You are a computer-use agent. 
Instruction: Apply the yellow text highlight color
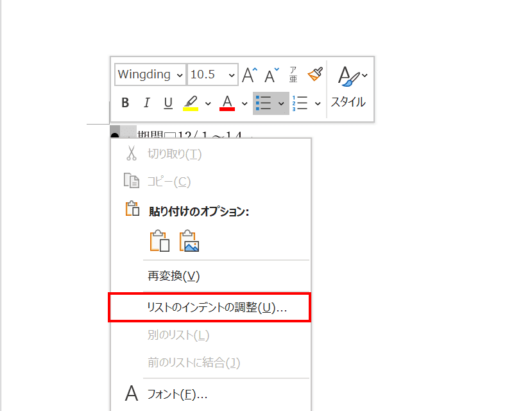[191, 103]
